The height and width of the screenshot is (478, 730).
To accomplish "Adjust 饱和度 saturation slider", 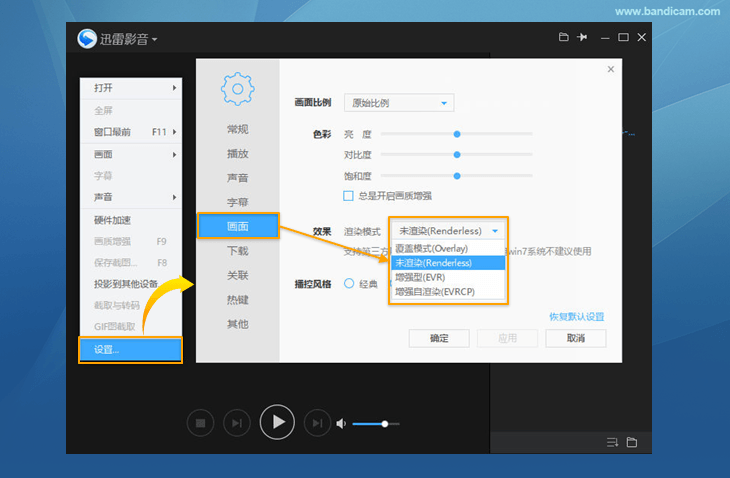I will [457, 176].
